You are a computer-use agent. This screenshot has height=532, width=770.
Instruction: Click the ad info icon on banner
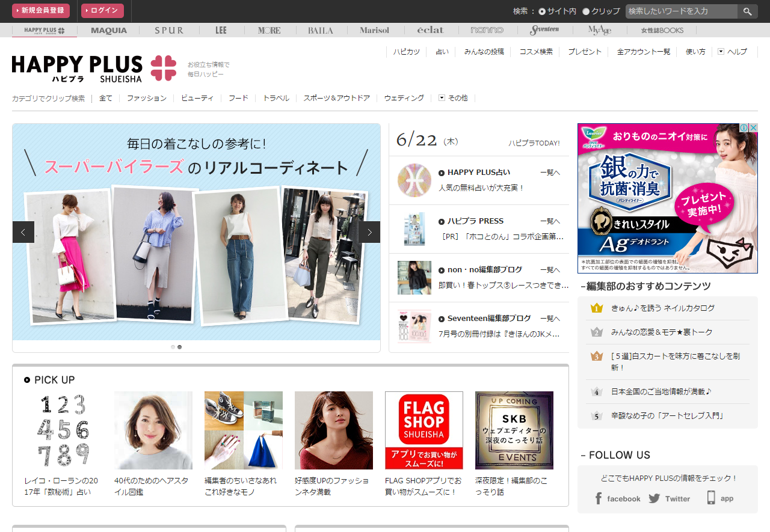click(744, 128)
